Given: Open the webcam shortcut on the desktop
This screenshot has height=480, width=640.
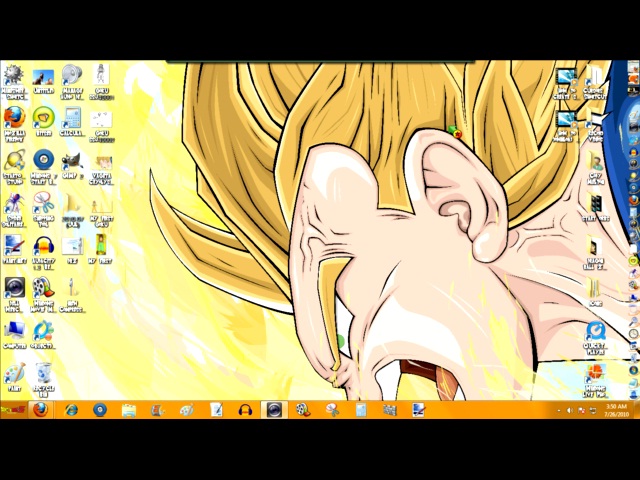Looking at the screenshot, I should tap(14, 294).
